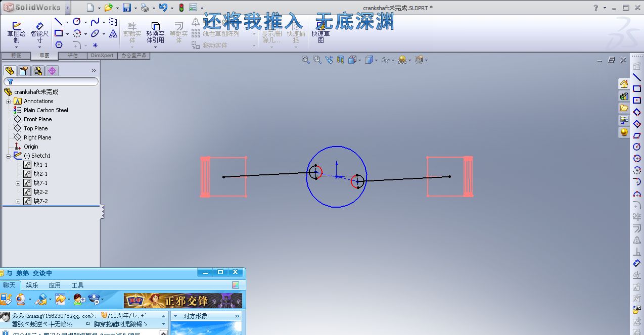The image size is (644, 335).
Task: Switch to the 特征 features tab
Action: click(x=16, y=56)
